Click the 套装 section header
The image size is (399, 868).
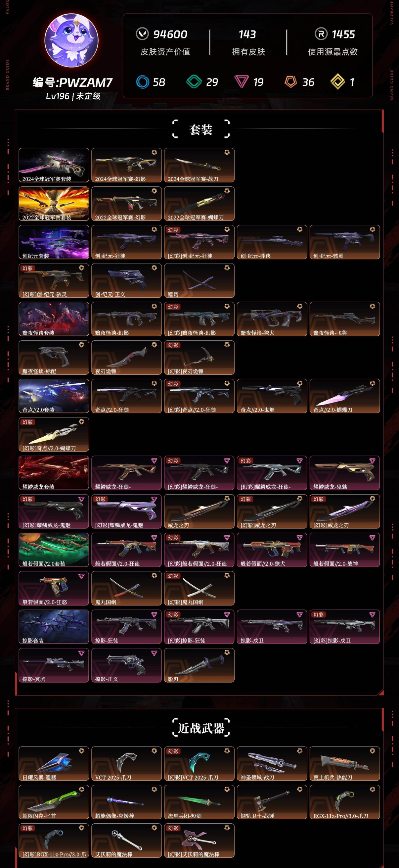point(201,129)
